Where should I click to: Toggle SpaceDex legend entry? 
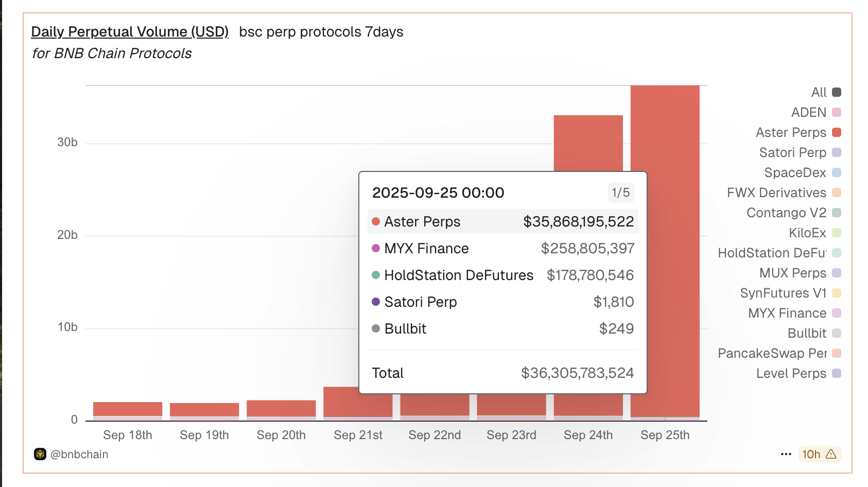click(x=802, y=172)
